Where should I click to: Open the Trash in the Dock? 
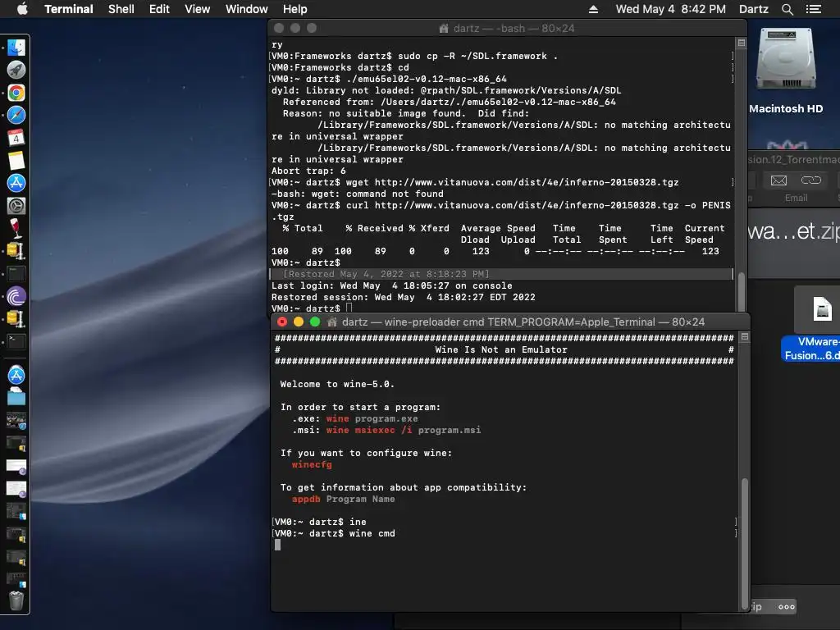(16, 600)
